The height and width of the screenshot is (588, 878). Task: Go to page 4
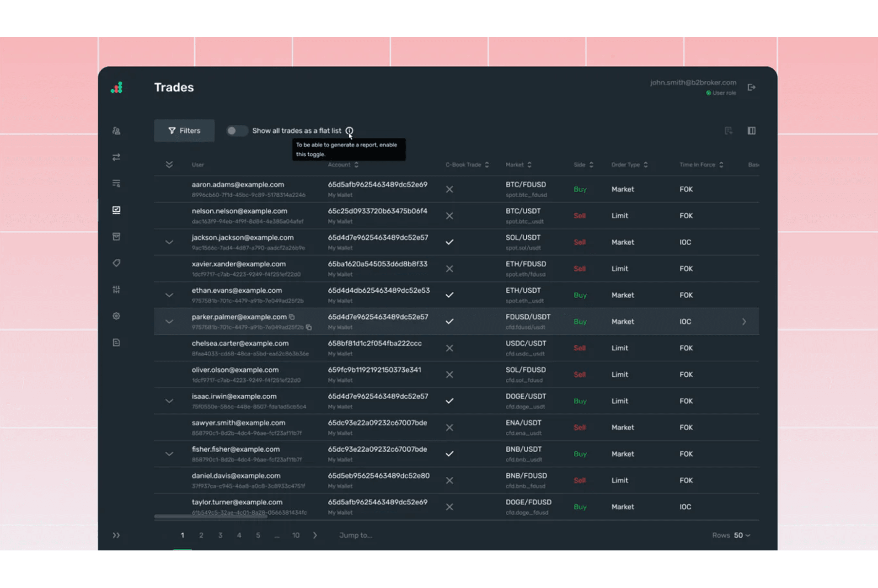[x=239, y=535]
